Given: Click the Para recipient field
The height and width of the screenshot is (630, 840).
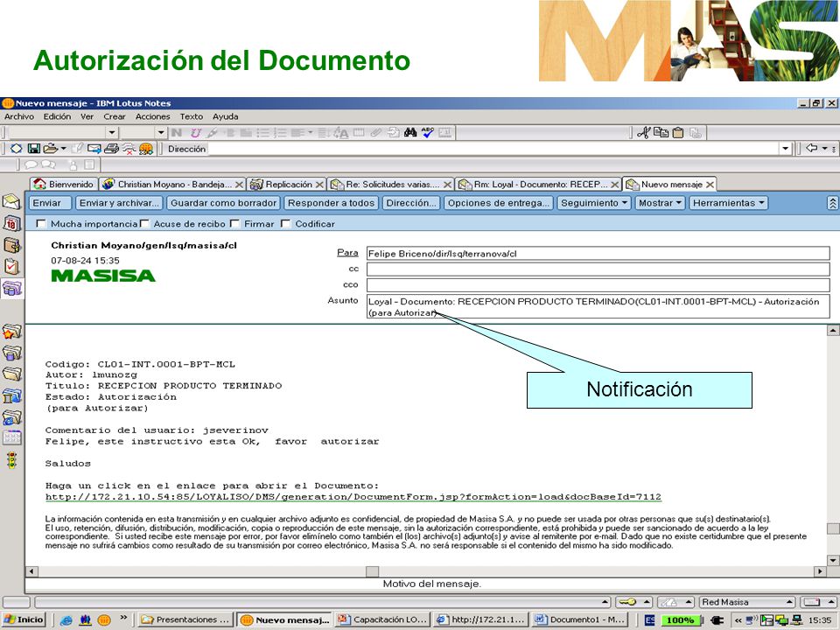Looking at the screenshot, I should click(x=598, y=254).
